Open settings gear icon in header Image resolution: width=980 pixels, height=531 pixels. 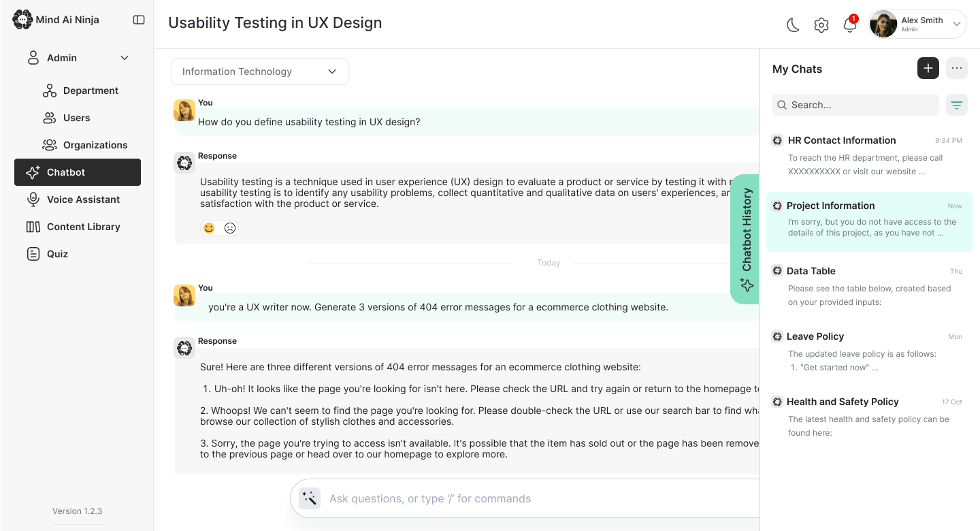821,25
